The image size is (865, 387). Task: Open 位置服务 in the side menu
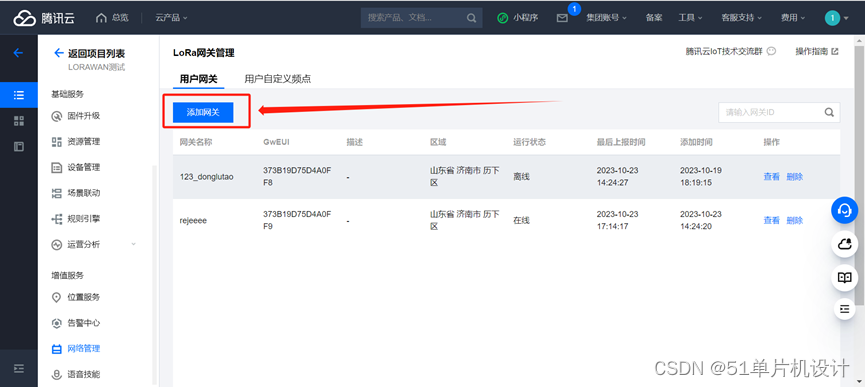click(x=84, y=297)
